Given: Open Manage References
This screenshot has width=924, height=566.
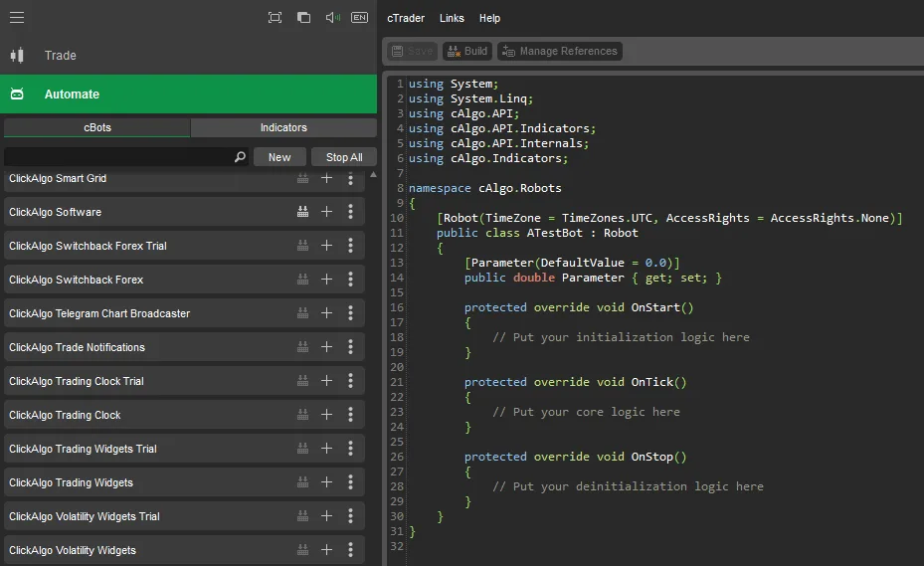Looking at the screenshot, I should 560,52.
